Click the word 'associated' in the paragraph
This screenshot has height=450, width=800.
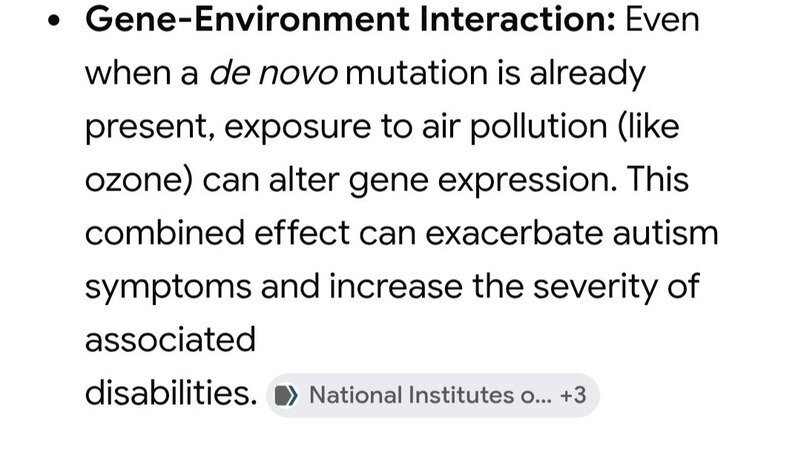(x=170, y=340)
